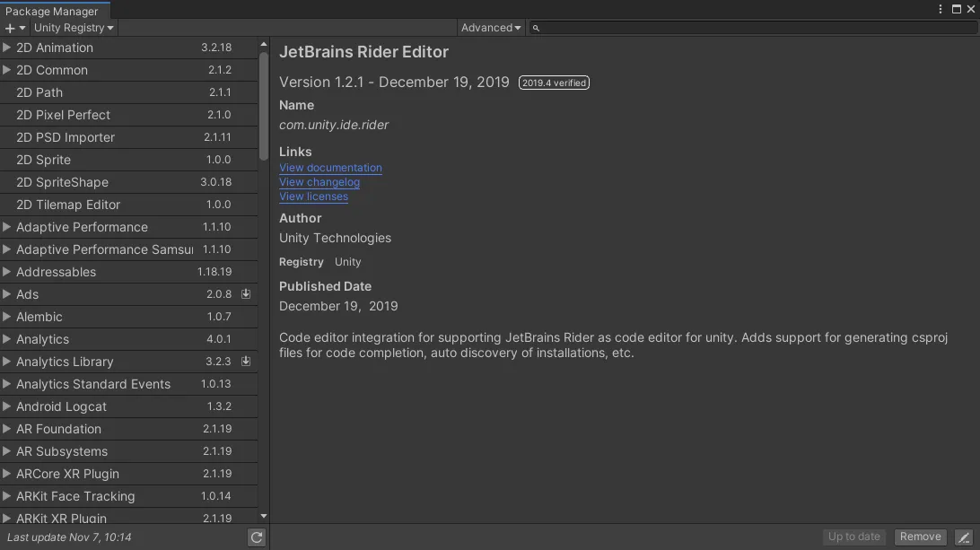Expand the Addressables package
This screenshot has width=980, height=550.
coord(8,272)
